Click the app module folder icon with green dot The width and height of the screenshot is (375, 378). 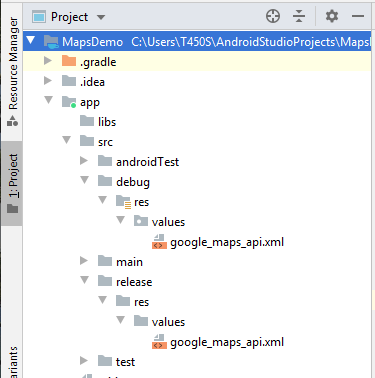[69, 102]
